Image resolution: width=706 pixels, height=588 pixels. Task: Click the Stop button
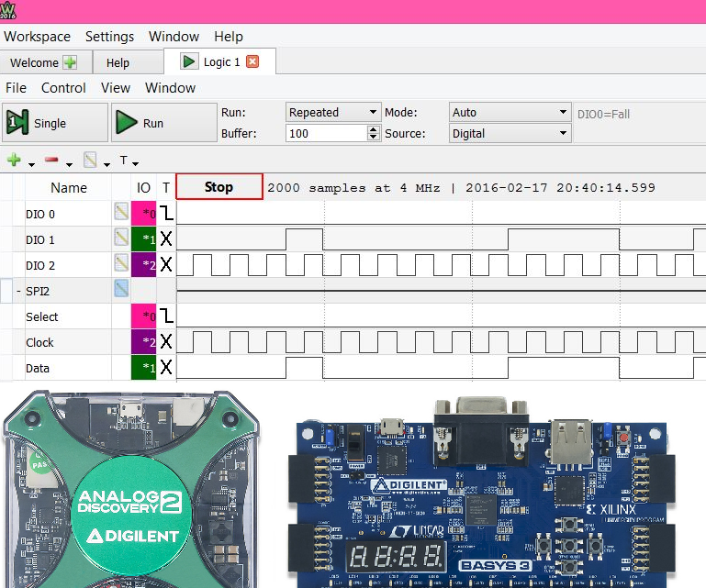pos(219,186)
